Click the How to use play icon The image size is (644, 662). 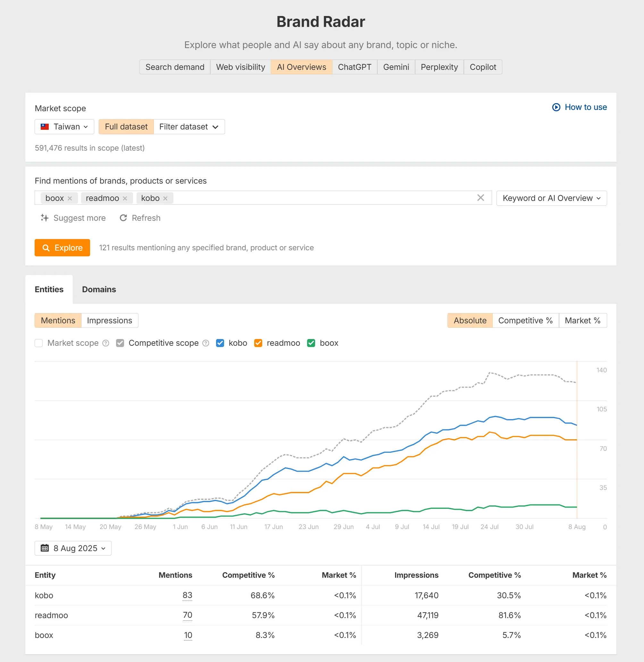tap(556, 107)
